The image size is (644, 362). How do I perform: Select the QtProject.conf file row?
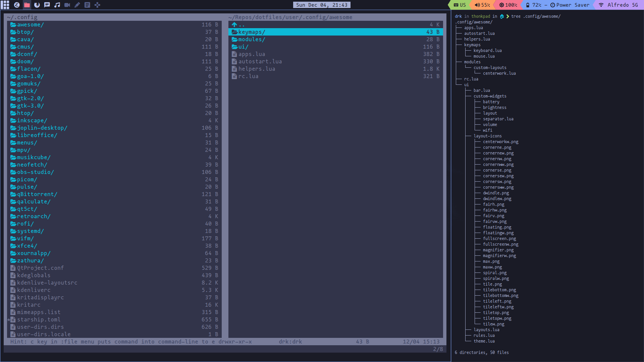pos(114,268)
